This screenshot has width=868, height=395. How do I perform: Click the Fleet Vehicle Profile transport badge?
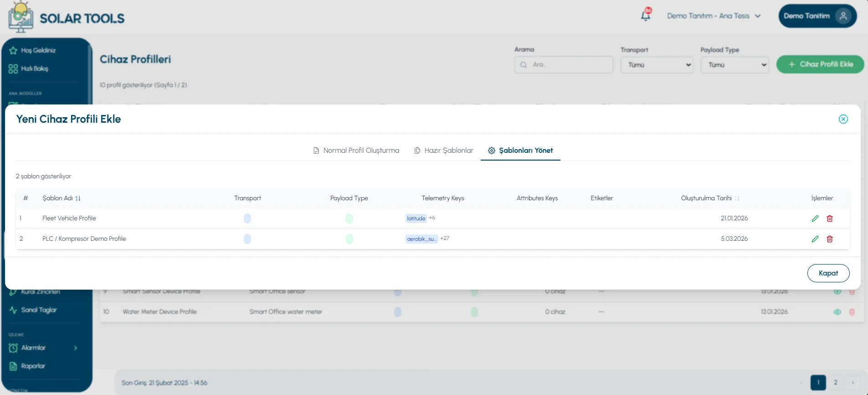tap(247, 218)
